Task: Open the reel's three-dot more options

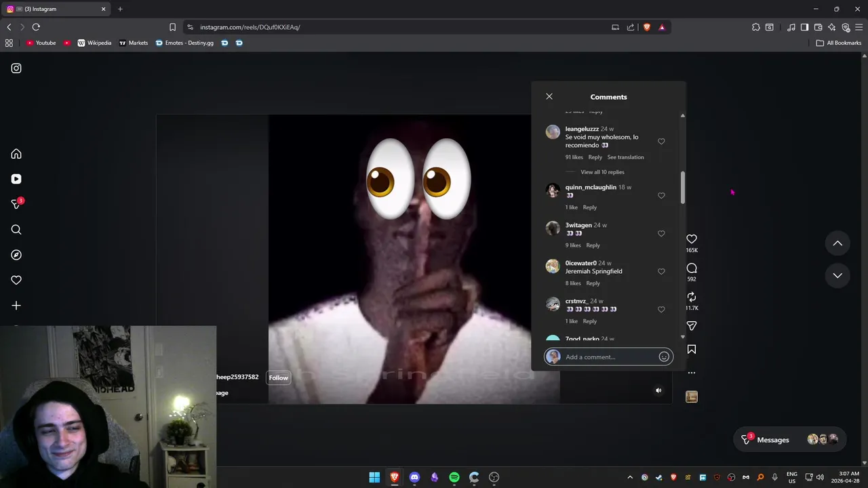Action: [x=692, y=373]
